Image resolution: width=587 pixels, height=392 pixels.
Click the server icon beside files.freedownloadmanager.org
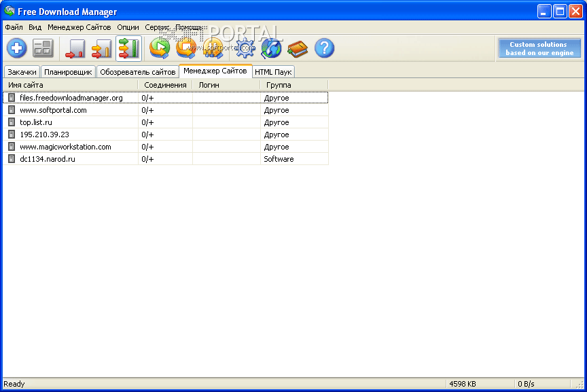click(x=12, y=98)
